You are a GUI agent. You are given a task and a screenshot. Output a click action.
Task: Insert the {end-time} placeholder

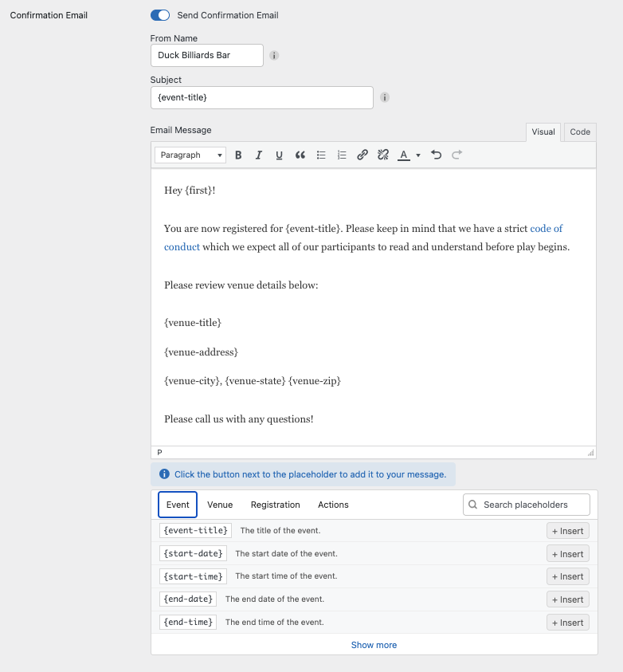pyautogui.click(x=568, y=623)
